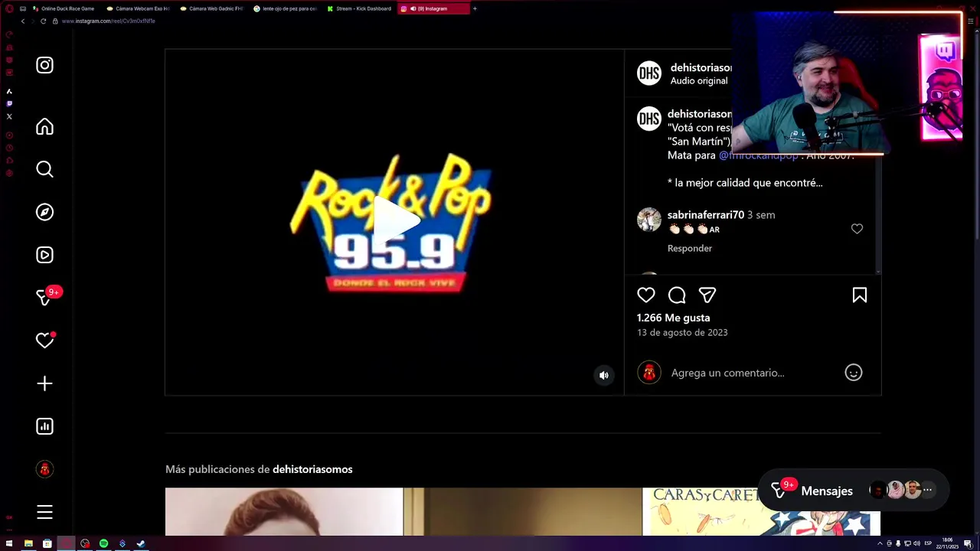Open dehistoriasomos profile from post header
The height and width of the screenshot is (551, 980).
pyautogui.click(x=701, y=67)
